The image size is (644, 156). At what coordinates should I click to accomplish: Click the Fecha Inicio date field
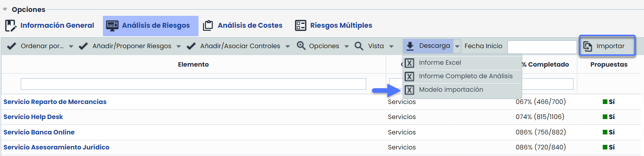[x=541, y=47]
